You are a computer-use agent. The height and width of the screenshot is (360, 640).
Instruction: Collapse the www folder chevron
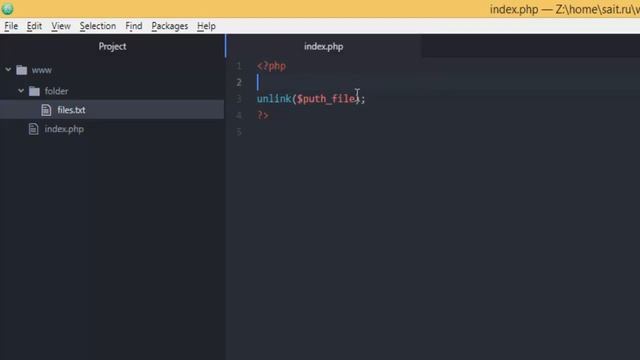point(8,70)
